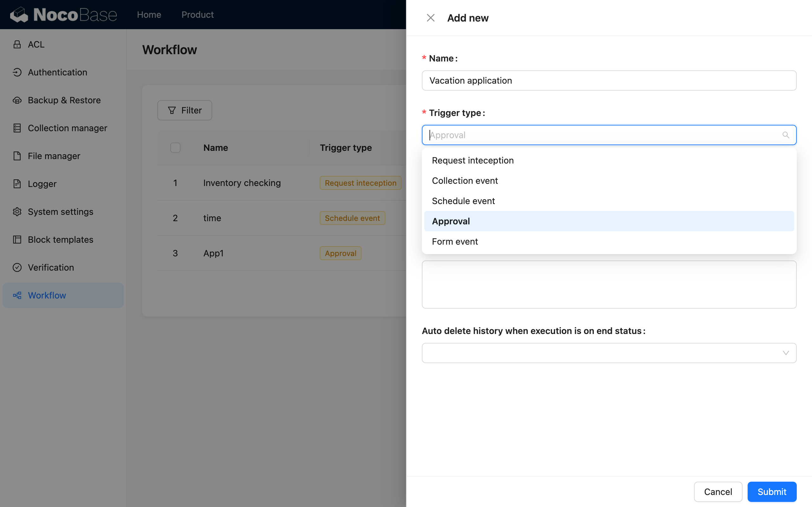Open the Workflow icon in the sidebar
The image size is (812, 507).
point(17,295)
